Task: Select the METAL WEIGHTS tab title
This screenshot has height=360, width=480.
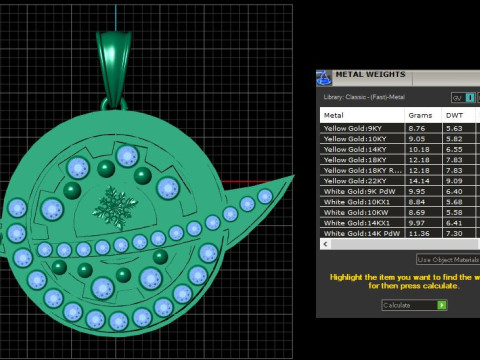Action: 370,74
